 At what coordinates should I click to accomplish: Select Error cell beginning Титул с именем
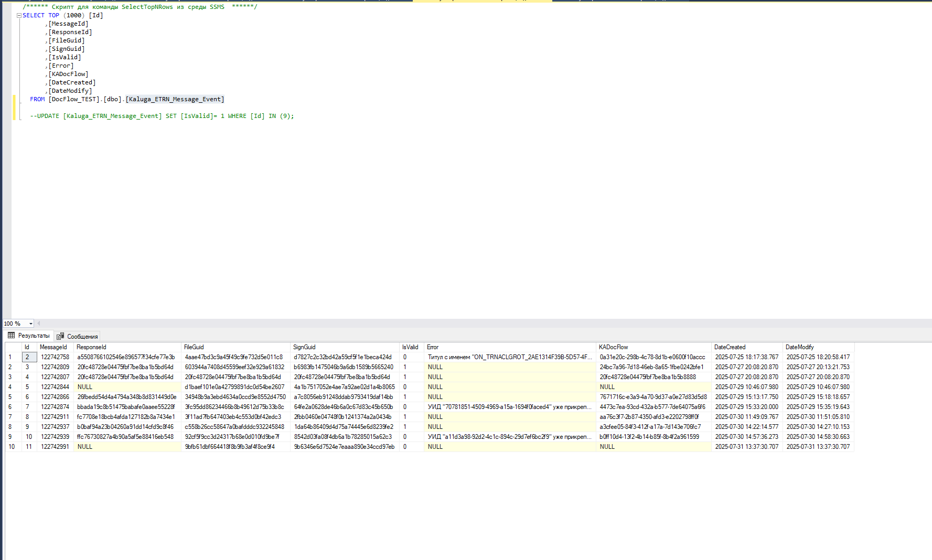(x=510, y=357)
